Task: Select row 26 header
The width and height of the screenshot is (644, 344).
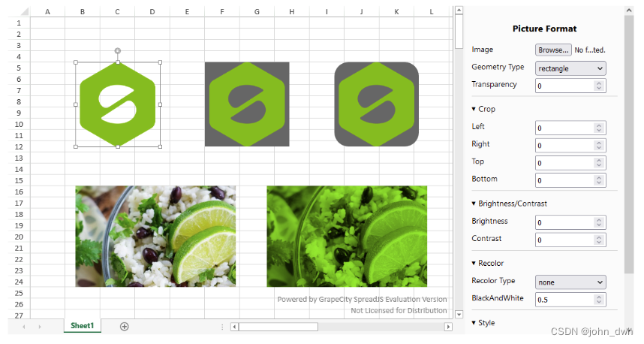Action: [19, 304]
